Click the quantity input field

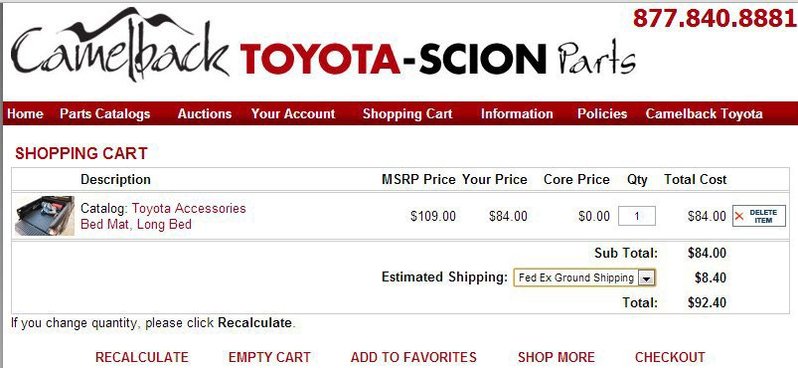637,216
